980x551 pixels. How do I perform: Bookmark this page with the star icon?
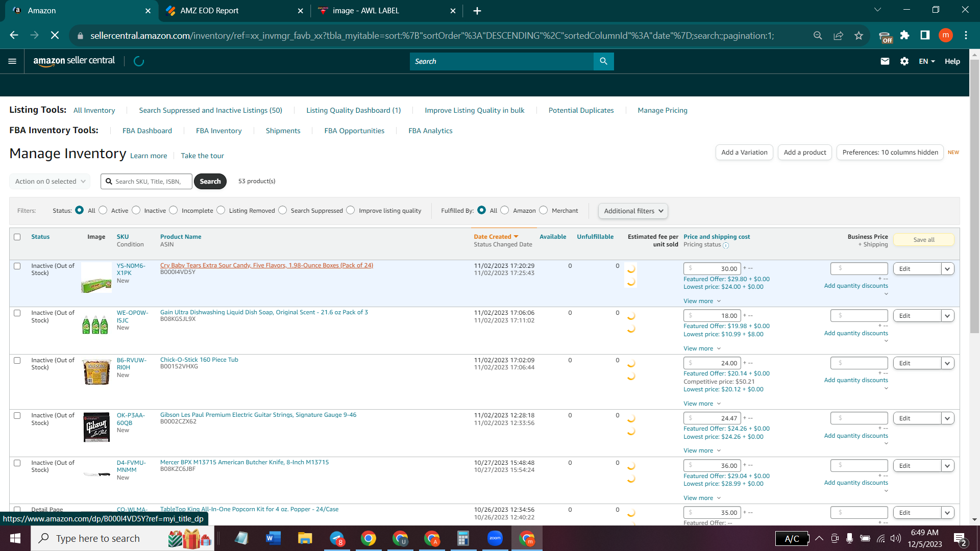click(x=859, y=35)
